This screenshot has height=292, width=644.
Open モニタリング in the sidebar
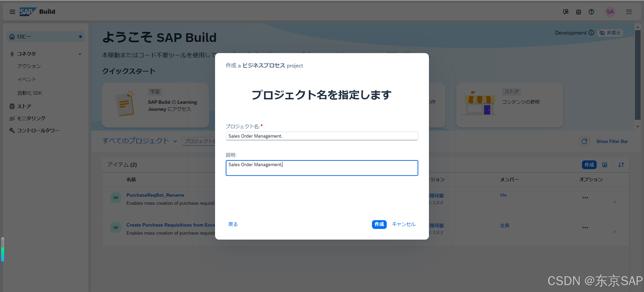(x=31, y=118)
